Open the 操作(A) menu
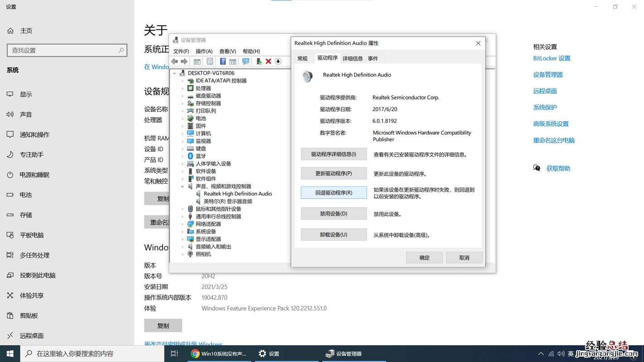The width and height of the screenshot is (644, 362). (x=204, y=51)
